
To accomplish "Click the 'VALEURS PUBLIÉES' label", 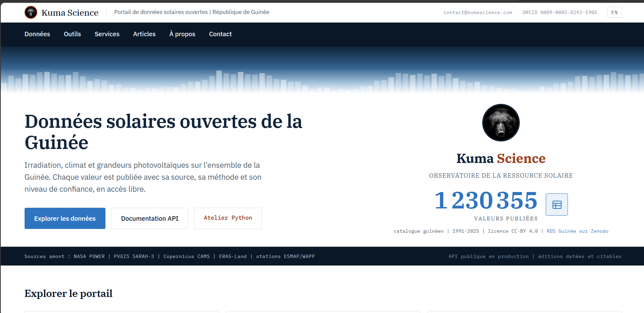I will pos(506,219).
